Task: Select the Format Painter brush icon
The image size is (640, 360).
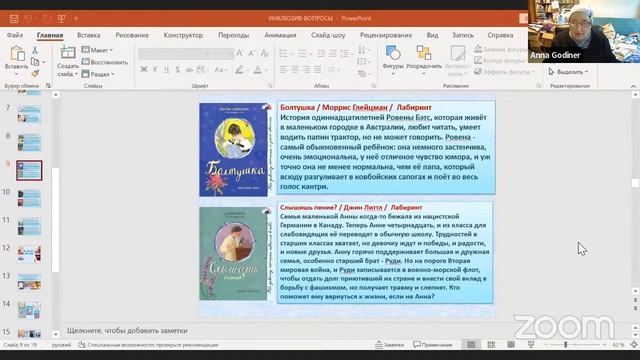Action: click(35, 73)
